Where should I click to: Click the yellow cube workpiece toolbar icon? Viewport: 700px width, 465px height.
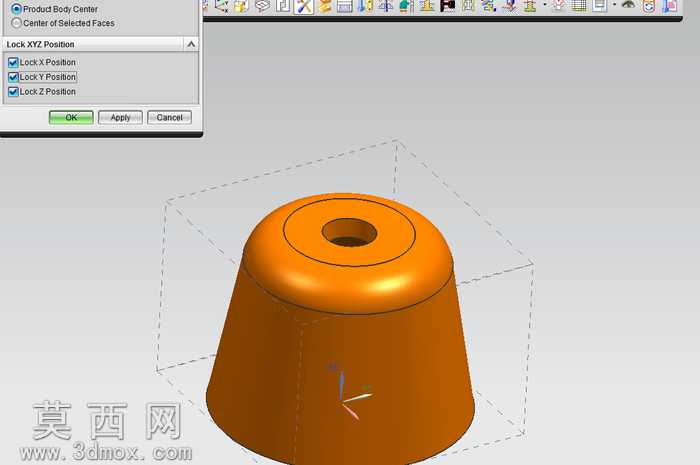click(x=242, y=6)
